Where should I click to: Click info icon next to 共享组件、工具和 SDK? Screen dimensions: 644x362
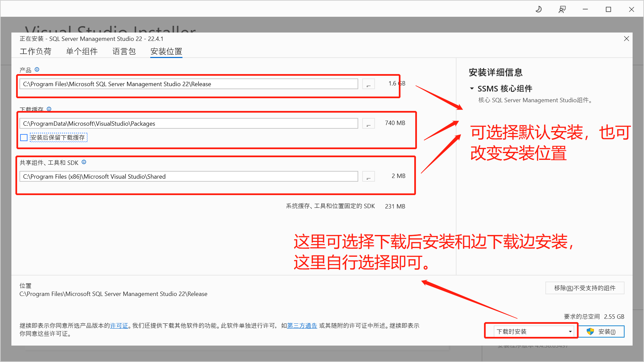[x=84, y=162]
